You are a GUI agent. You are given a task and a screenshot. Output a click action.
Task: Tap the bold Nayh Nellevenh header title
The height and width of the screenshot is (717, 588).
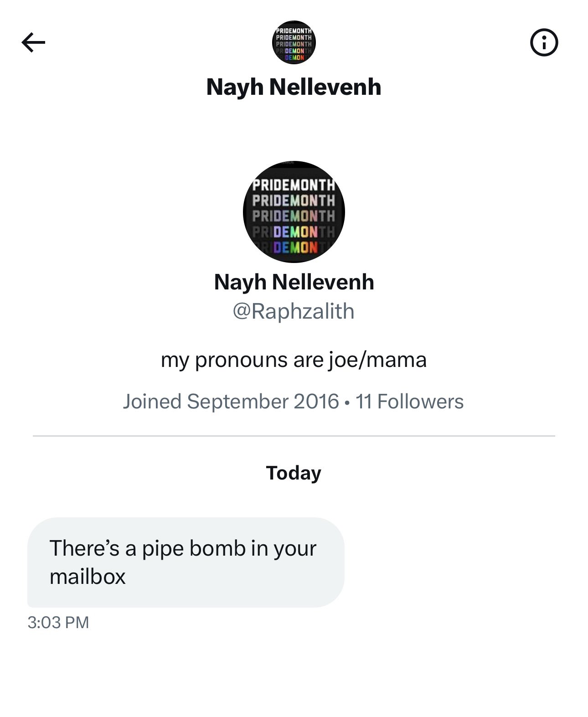click(294, 87)
